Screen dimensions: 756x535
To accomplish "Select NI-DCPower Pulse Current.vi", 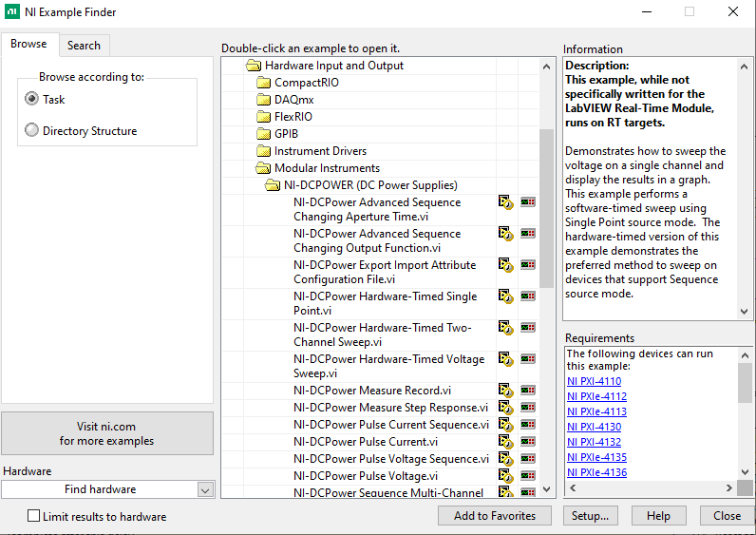I will tap(366, 442).
